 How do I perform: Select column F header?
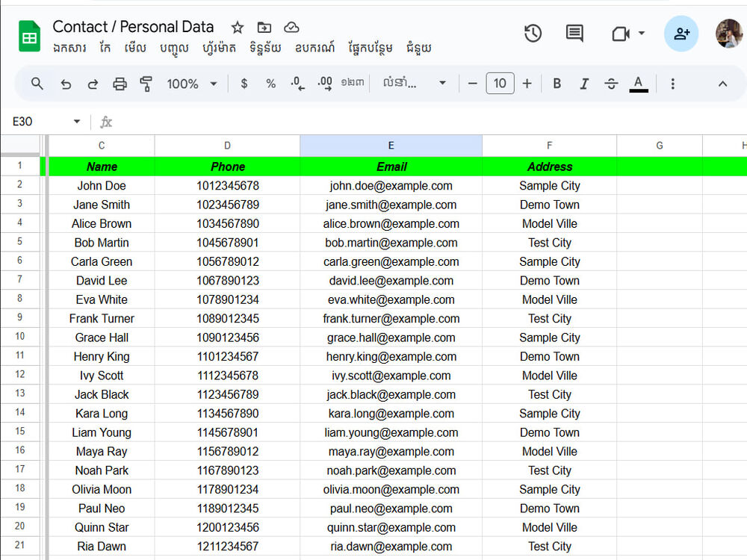coord(549,146)
